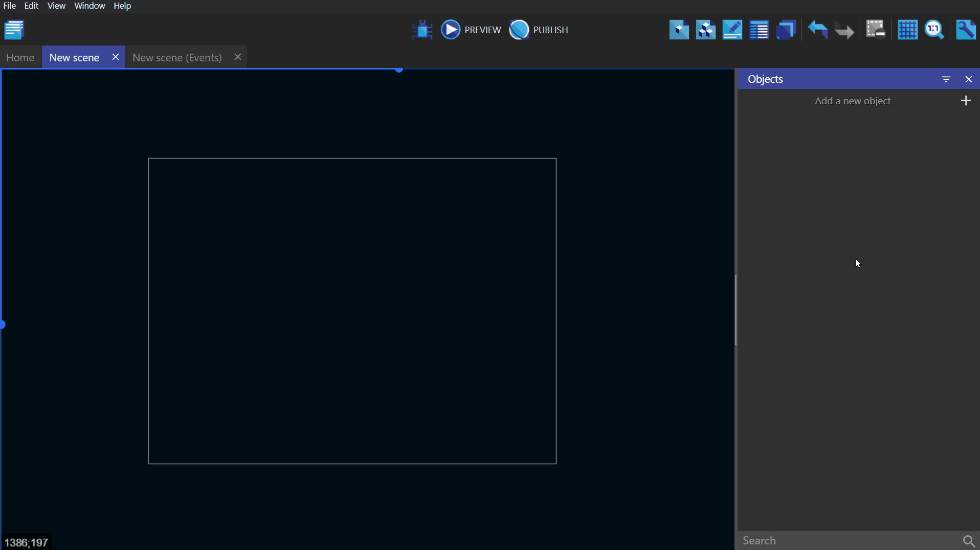Undo the last change
The image size is (980, 550).
click(x=817, y=30)
